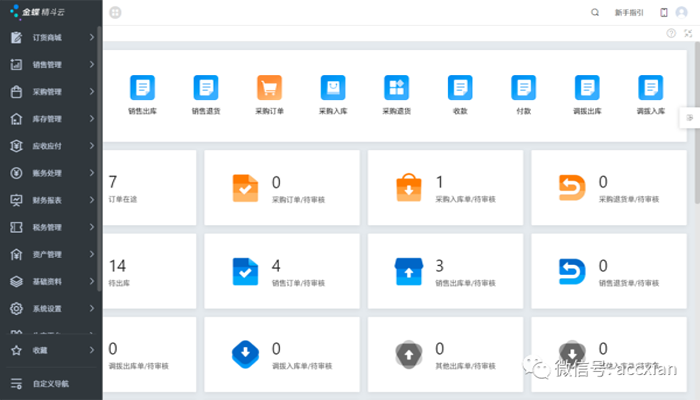Click 自定义导航 at sidebar bottom

tap(50, 383)
